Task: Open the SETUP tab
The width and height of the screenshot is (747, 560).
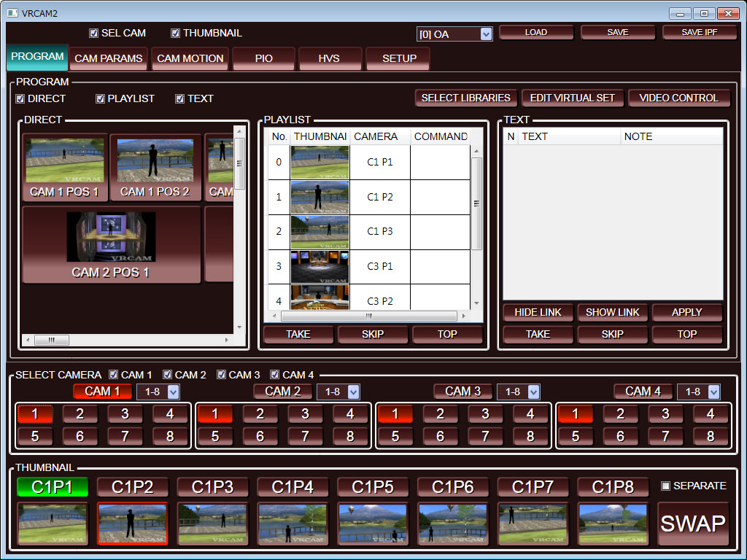Action: tap(399, 58)
